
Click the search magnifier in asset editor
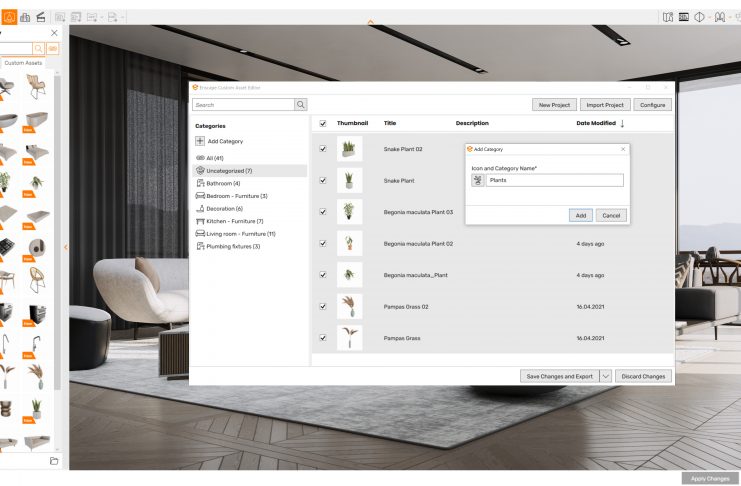[300, 104]
